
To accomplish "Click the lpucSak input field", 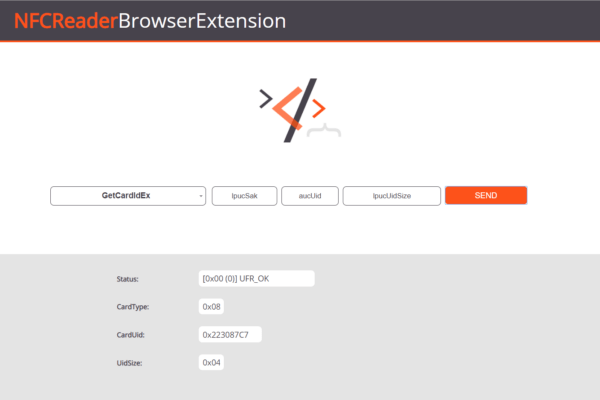I will click(244, 196).
